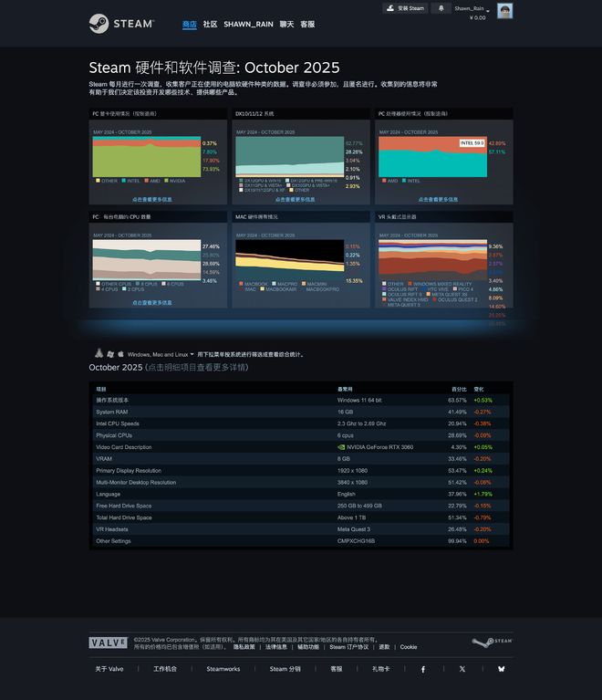Open the Shawn_Rain account dropdown

(472, 8)
